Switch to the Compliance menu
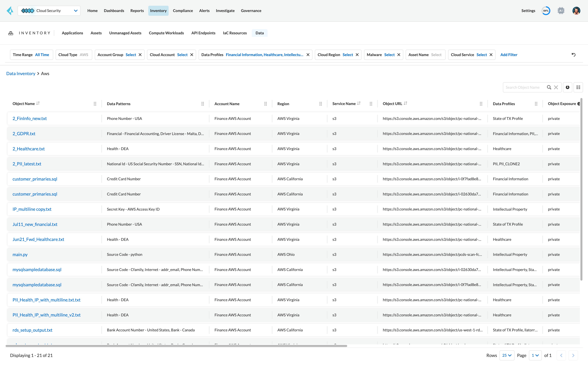 point(183,11)
